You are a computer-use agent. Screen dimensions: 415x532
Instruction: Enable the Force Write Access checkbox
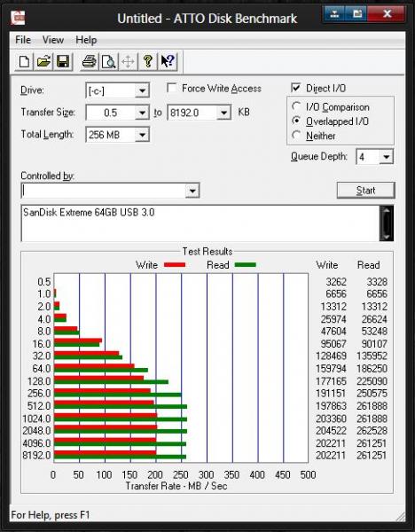click(172, 88)
